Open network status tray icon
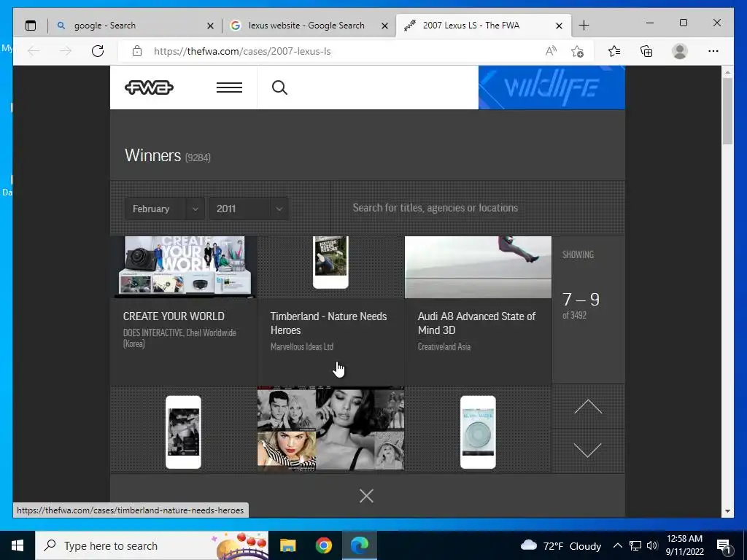Image resolution: width=747 pixels, height=560 pixels. [635, 545]
